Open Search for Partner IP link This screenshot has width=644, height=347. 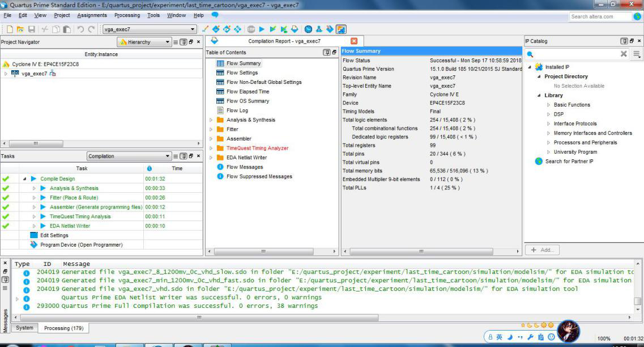[569, 161]
